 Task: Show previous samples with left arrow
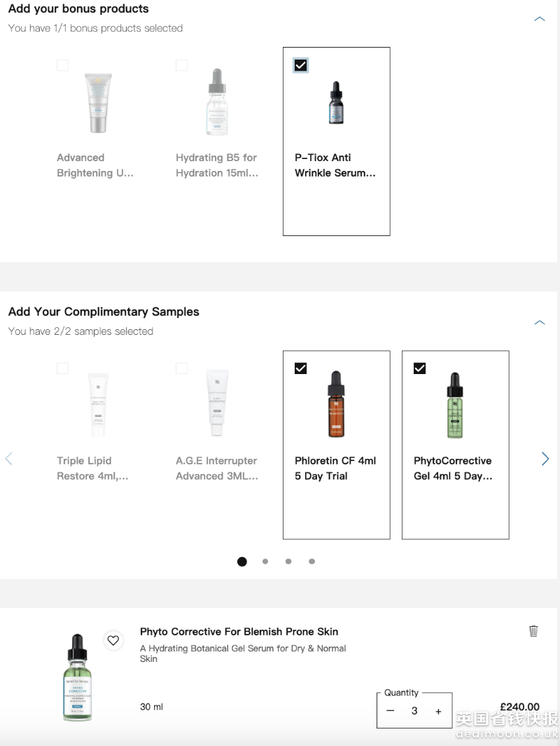pyautogui.click(x=9, y=459)
